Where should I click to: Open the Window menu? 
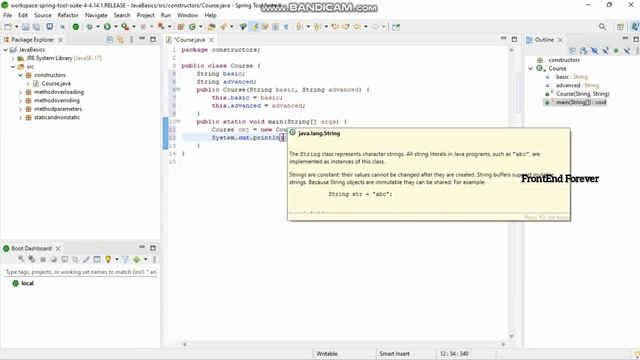(187, 15)
